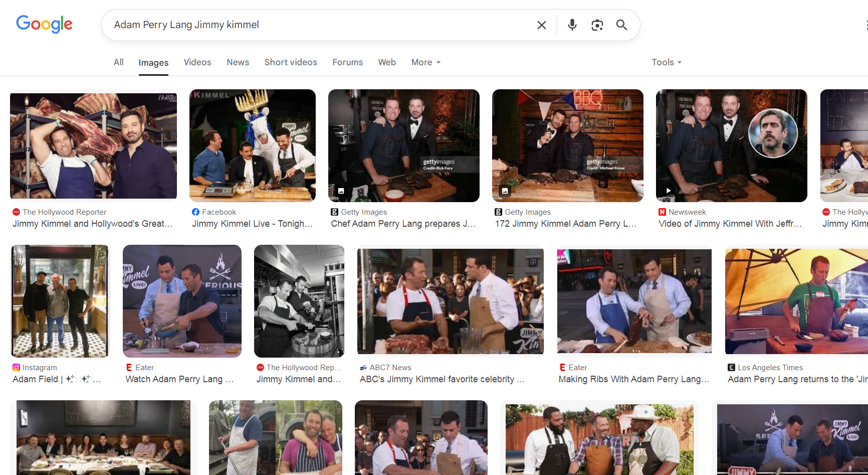Open '172 Jimmy Kimmel Adam Perry L...' link
This screenshot has height=475, width=868.
565,224
